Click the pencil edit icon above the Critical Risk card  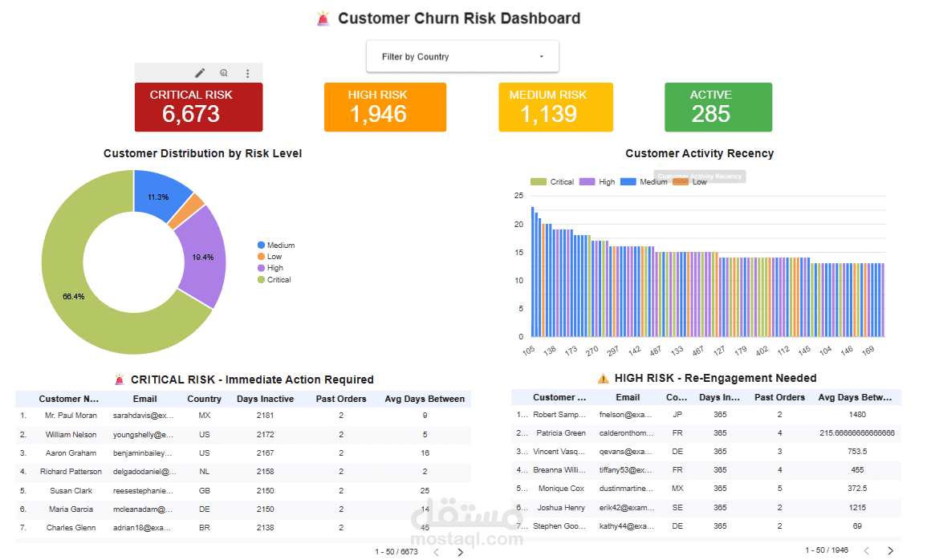click(x=199, y=72)
